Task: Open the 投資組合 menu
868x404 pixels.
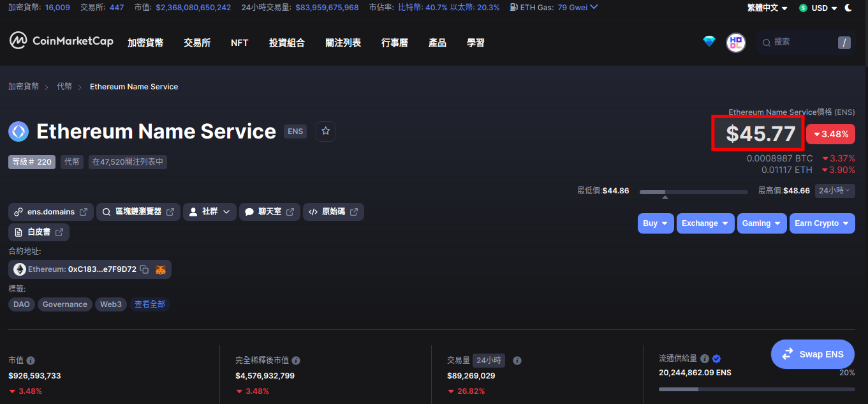Action: (287, 43)
